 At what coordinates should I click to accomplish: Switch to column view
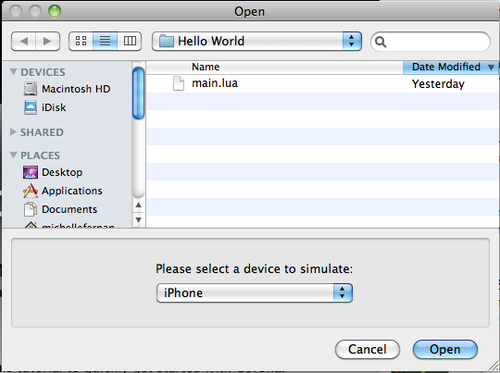tap(130, 41)
